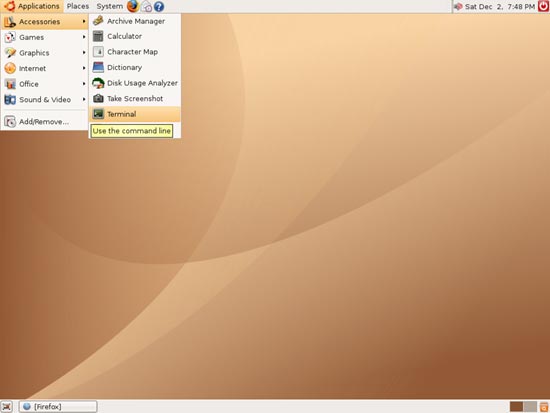Launch Archive Manager
The image size is (550, 413).
pos(135,21)
